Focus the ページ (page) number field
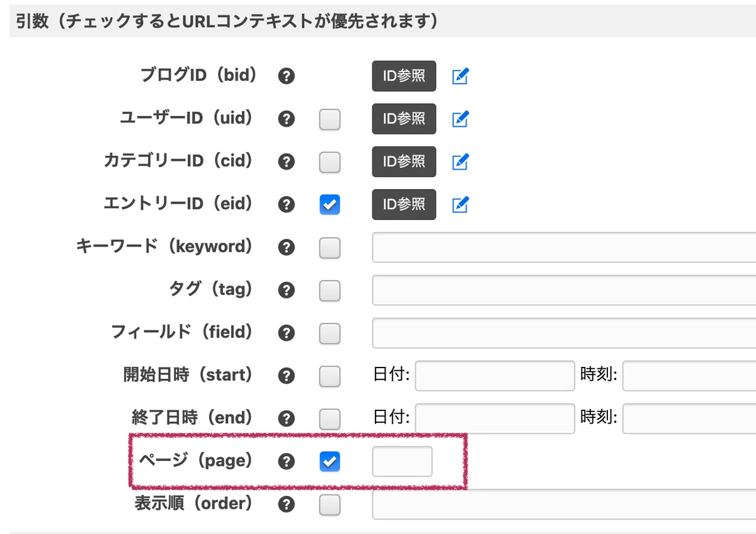Screen dimensions: 756x534 point(402,461)
